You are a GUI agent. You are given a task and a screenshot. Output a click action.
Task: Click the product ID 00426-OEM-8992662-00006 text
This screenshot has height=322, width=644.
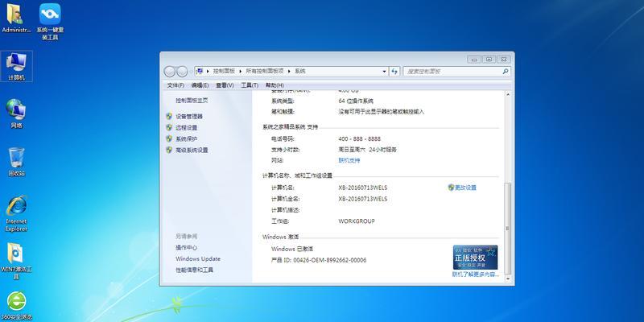(330, 260)
